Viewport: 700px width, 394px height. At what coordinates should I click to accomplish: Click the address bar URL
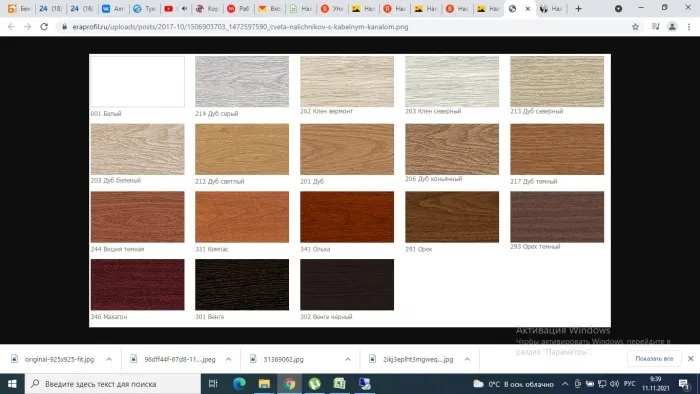(x=240, y=27)
